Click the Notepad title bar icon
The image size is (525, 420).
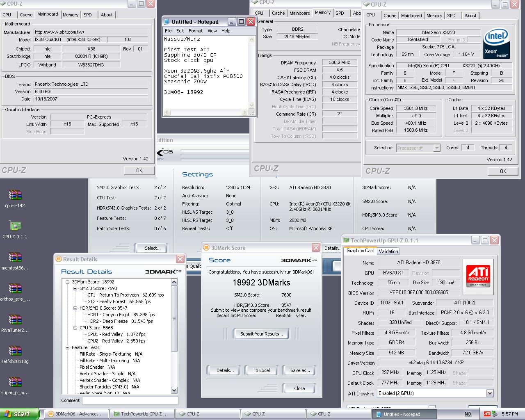[x=167, y=22]
